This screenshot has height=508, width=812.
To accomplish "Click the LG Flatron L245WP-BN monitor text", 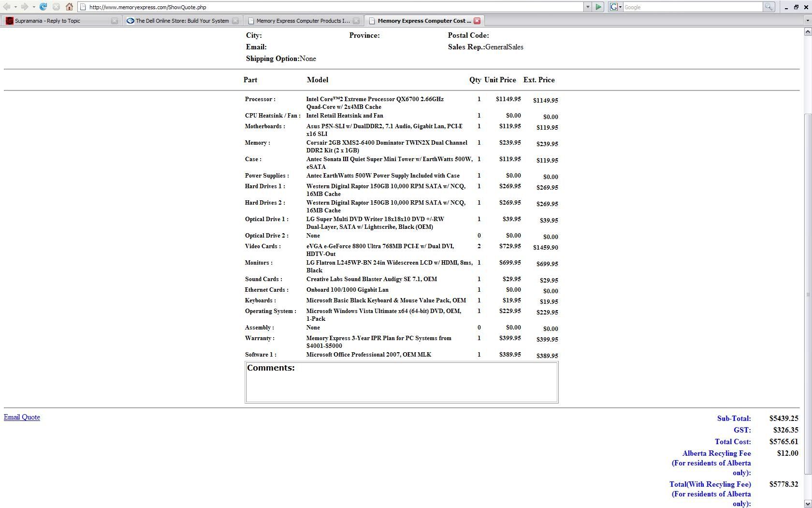I will [390, 267].
